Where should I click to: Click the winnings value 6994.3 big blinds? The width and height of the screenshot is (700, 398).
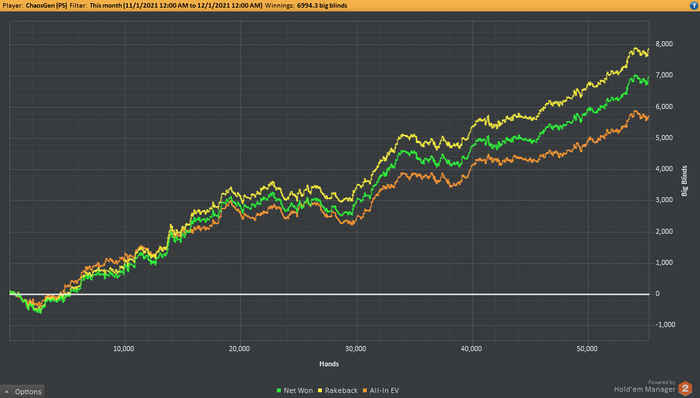[x=322, y=5]
